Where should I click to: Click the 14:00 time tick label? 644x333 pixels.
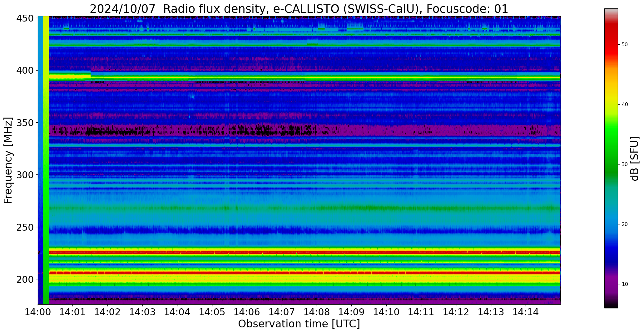38,312
